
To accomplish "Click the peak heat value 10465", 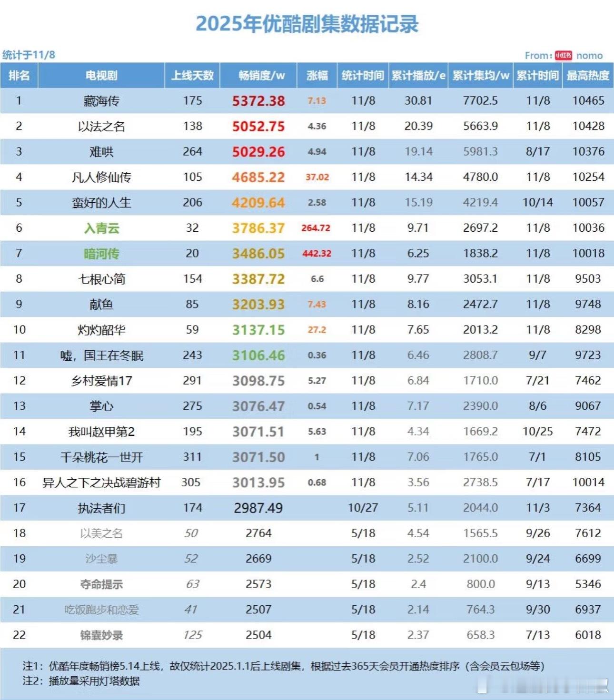I will click(588, 101).
